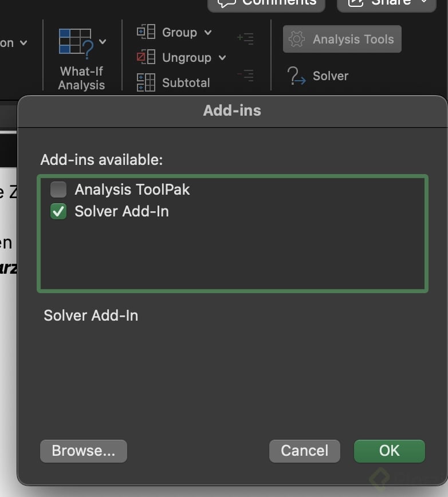Click the Solver question-mark arrow icon
The image size is (448, 497).
point(296,76)
